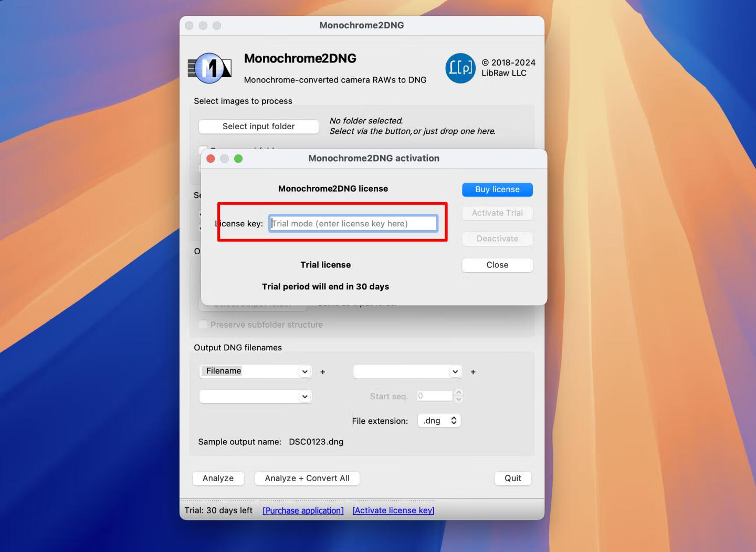This screenshot has height=552, width=756.
Task: Click Select input folder button
Action: coord(258,127)
